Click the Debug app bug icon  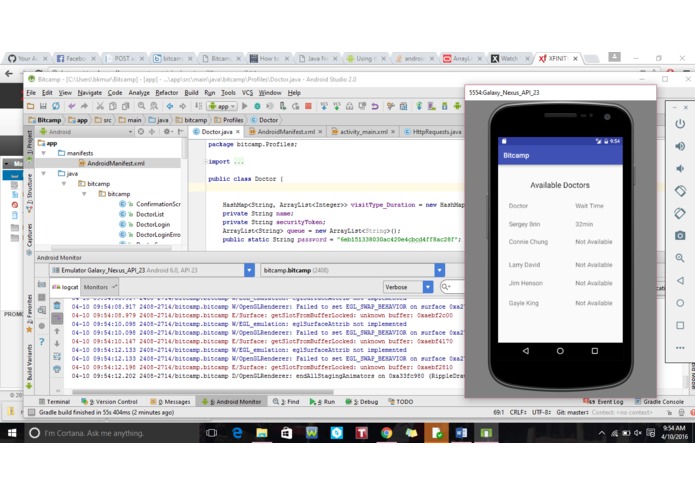tap(257, 106)
